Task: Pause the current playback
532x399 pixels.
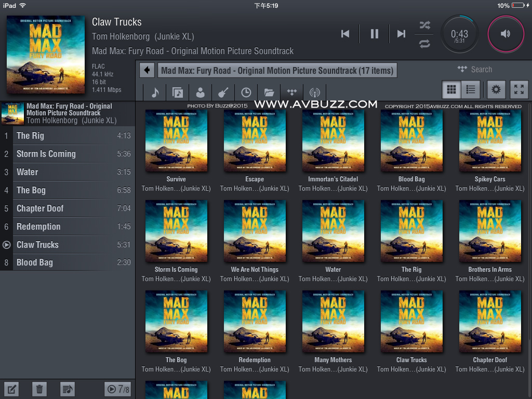Action: 374,34
